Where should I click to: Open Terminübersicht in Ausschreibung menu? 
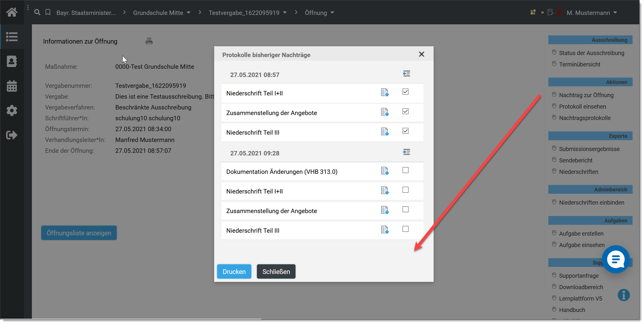coord(580,64)
